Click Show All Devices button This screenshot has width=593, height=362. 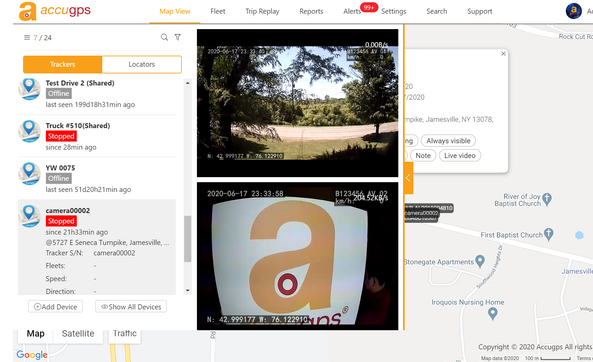click(x=131, y=307)
